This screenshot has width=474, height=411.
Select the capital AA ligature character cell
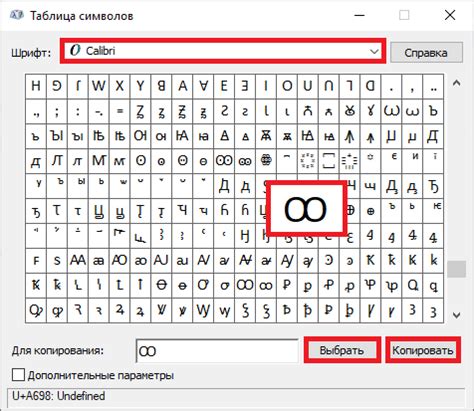pyautogui.click(x=78, y=260)
